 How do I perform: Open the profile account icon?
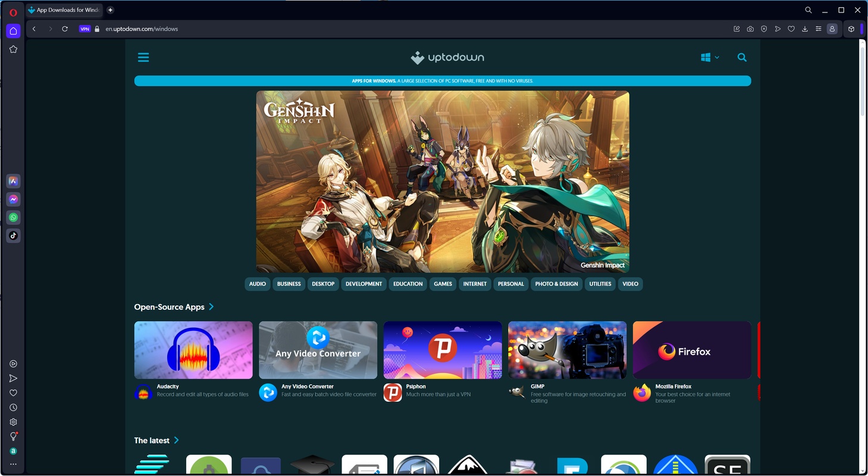click(x=832, y=29)
